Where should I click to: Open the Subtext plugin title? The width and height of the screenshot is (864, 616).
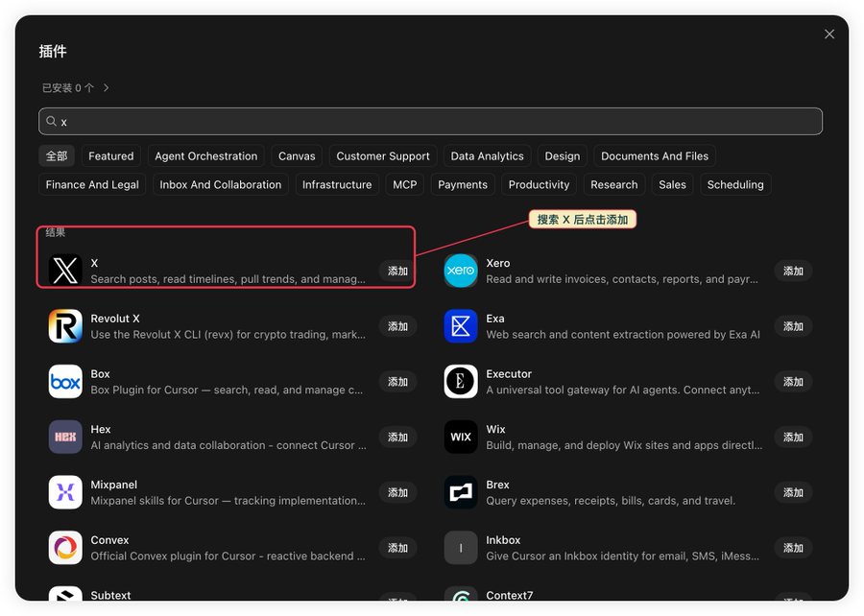pyautogui.click(x=110, y=595)
